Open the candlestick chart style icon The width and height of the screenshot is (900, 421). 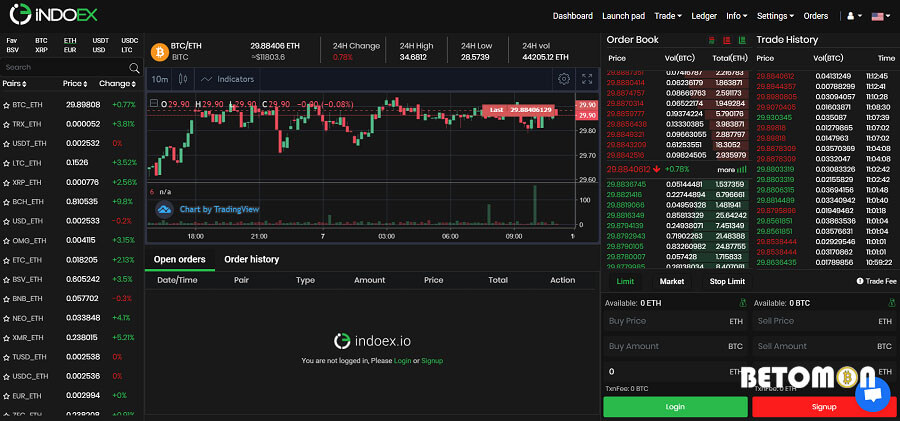183,79
